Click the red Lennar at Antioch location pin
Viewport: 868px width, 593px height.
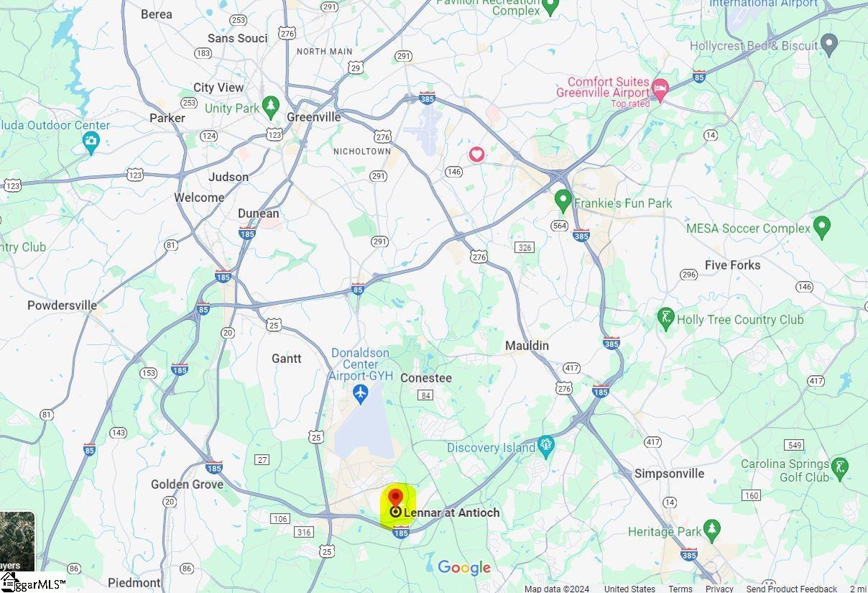coord(395,498)
